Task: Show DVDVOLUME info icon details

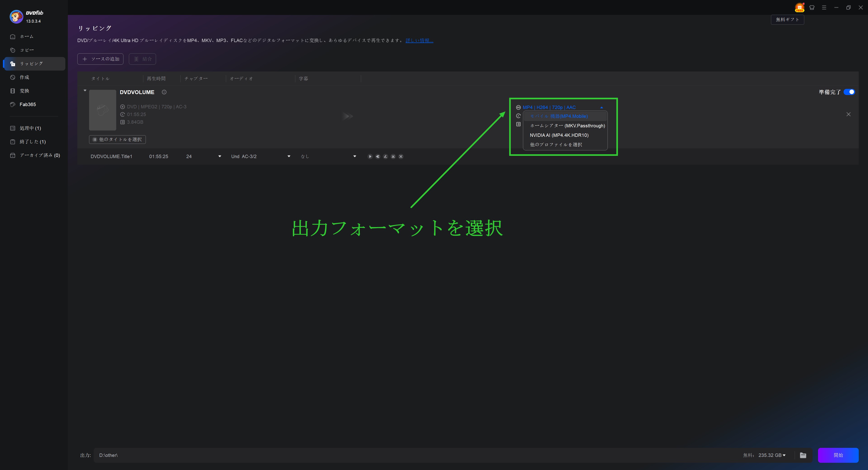Action: pos(164,92)
